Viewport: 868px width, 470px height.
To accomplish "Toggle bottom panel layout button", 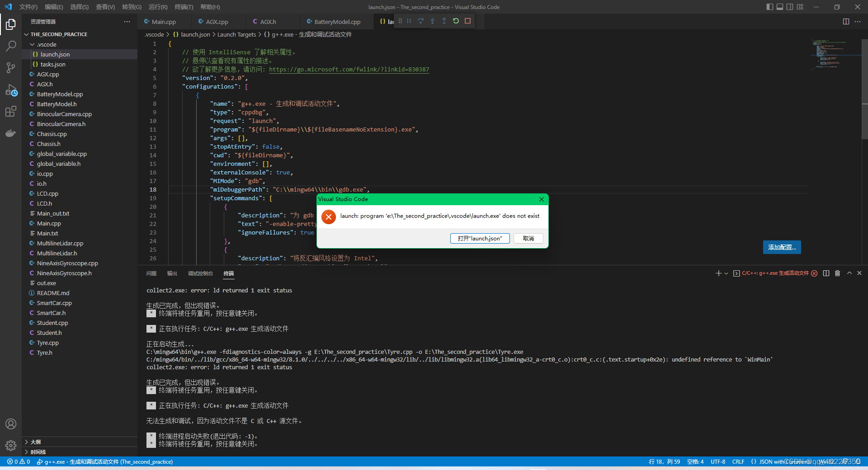I will [x=780, y=7].
